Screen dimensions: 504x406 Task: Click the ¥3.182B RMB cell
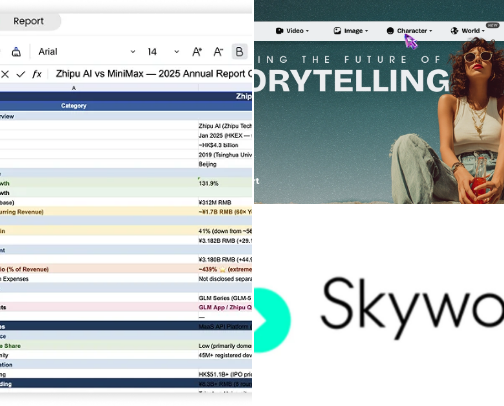point(225,240)
